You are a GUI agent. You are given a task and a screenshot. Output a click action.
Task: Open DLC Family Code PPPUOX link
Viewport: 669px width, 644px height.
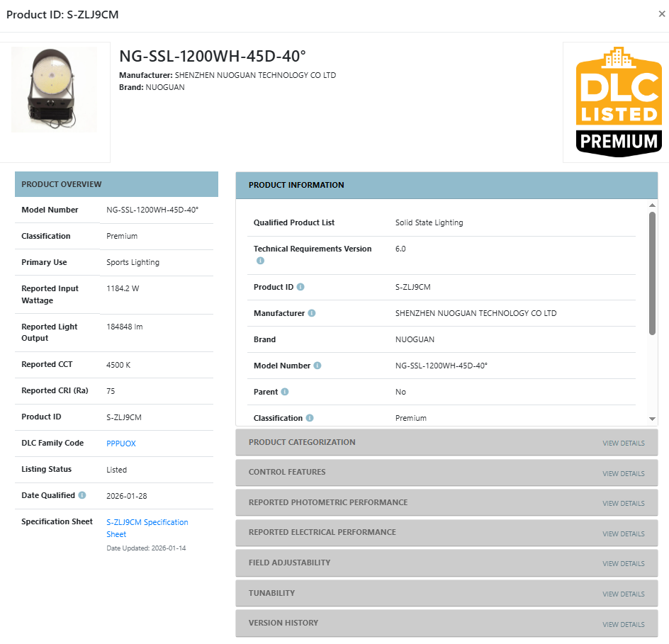(x=120, y=444)
